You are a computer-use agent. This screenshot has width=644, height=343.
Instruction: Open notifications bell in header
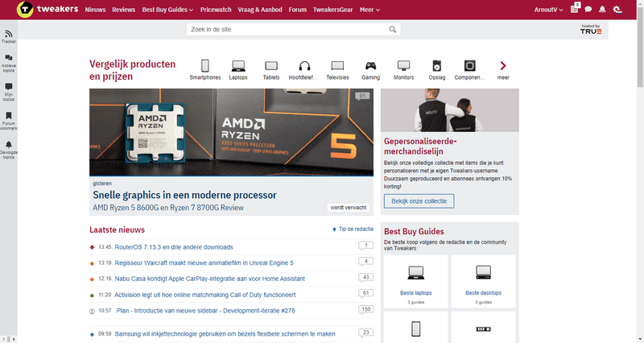tap(602, 10)
